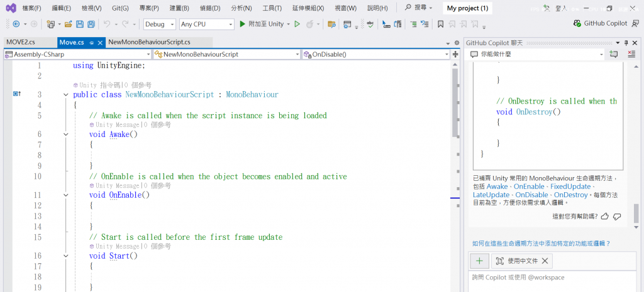Image resolution: width=644 pixels, height=292 pixels.
Task: Collapse the OnEnable method region
Action: tap(65, 195)
